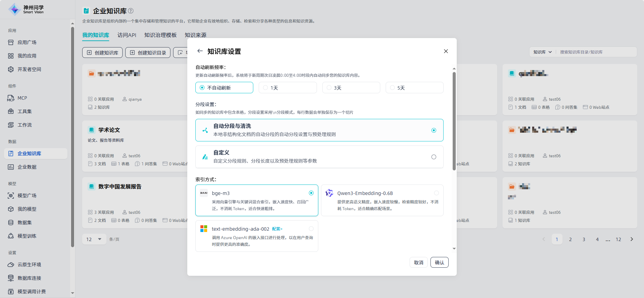Open 工作流 in the sidebar
644x298 pixels.
pos(24,125)
